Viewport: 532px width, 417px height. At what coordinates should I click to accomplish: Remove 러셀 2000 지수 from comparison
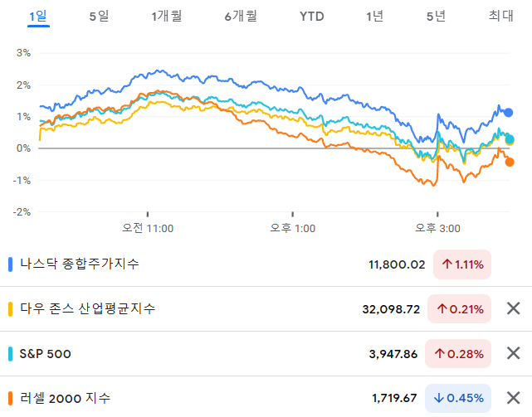[x=514, y=398]
